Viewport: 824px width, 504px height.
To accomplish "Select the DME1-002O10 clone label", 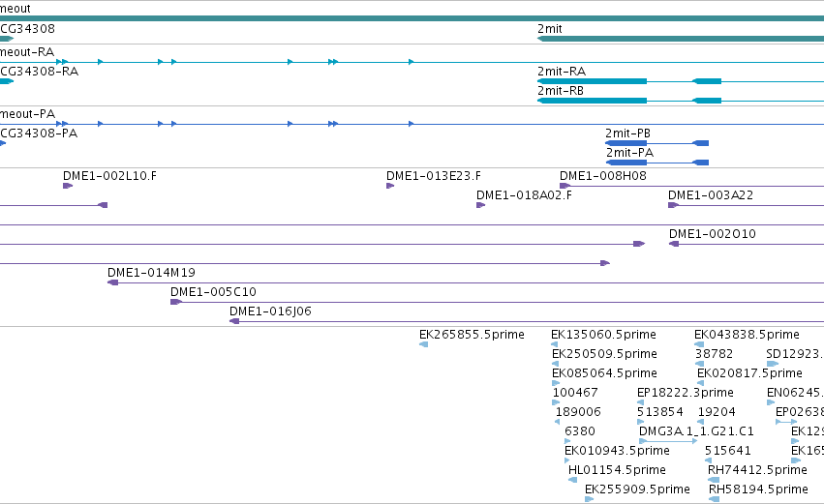I will (x=712, y=234).
